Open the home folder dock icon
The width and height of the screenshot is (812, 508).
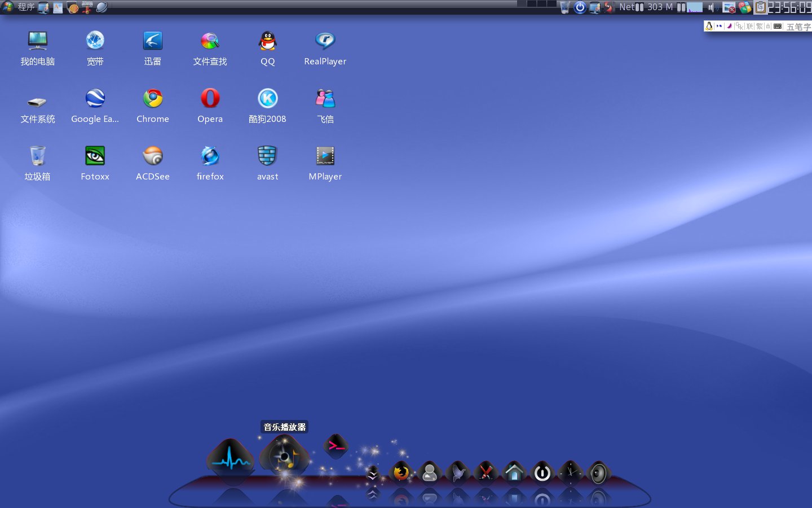pyautogui.click(x=514, y=472)
